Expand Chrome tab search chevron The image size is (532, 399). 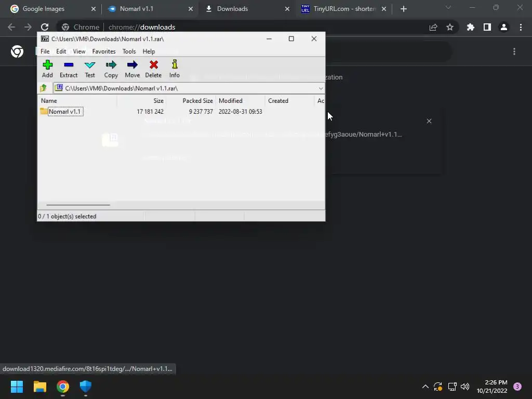click(x=448, y=7)
